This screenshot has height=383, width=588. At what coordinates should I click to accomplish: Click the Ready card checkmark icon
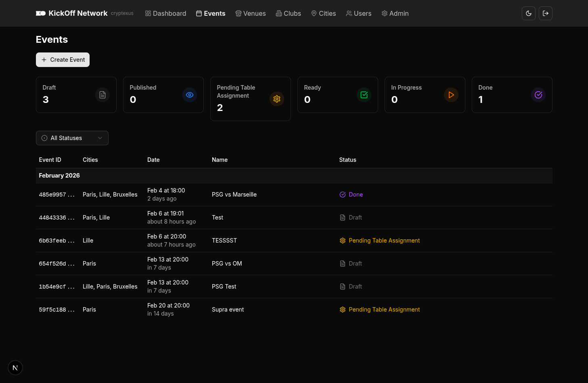point(364,95)
